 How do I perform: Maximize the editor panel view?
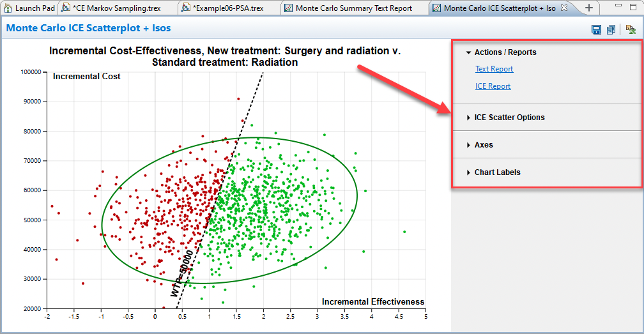point(633,8)
